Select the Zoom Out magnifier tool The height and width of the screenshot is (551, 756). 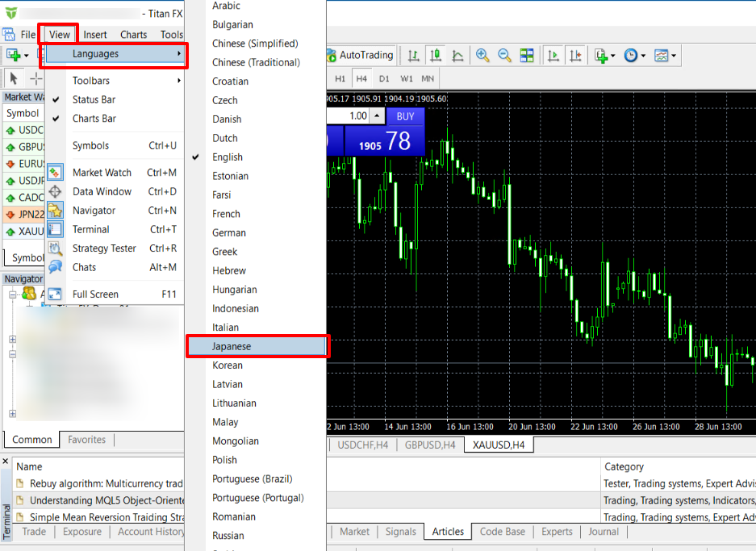click(x=503, y=55)
